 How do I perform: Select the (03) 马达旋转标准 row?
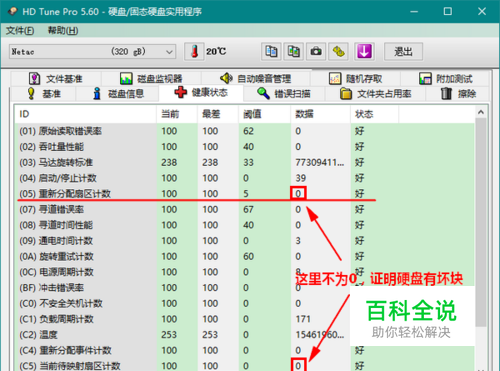tap(245, 162)
